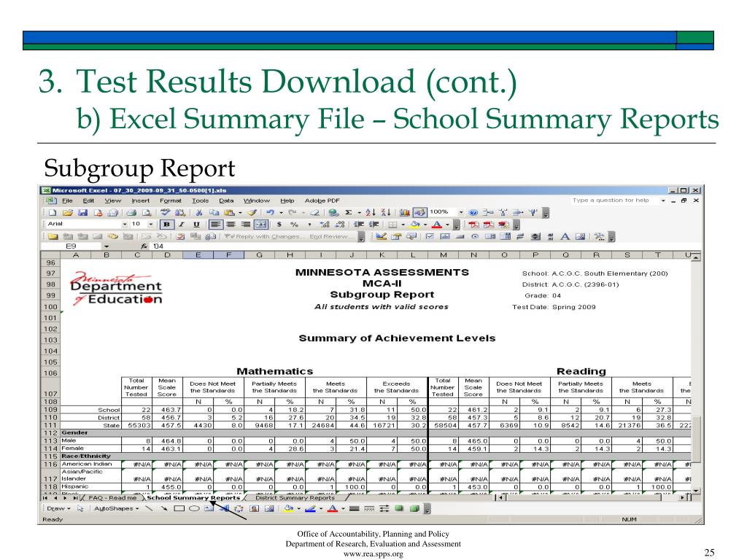
Task: Switch to District Summary Reports sheet tab
Action: [295, 497]
